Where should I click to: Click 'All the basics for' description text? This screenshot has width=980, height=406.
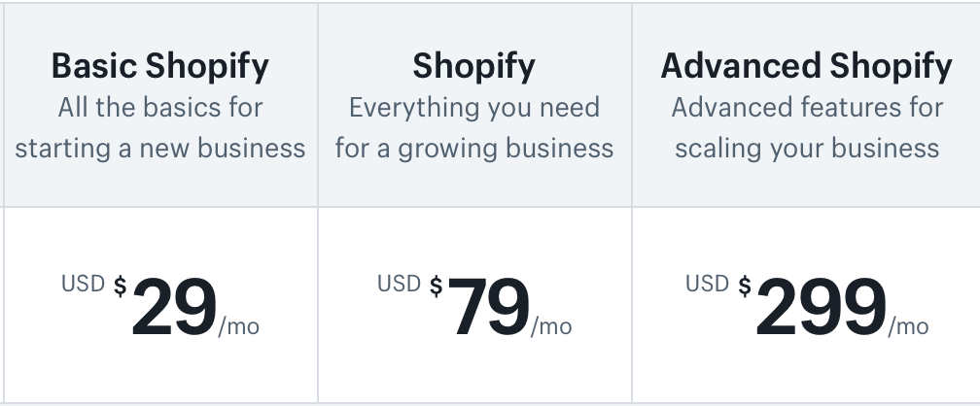pyautogui.click(x=160, y=108)
